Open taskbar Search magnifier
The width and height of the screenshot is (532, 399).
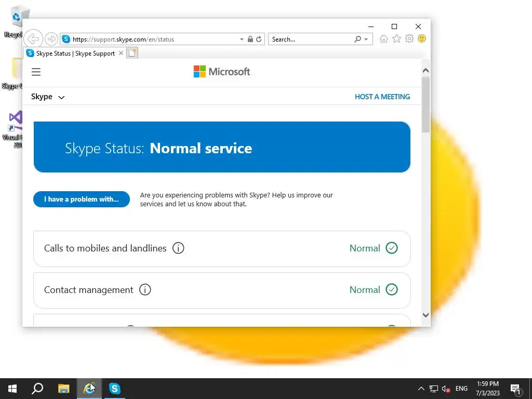point(37,389)
